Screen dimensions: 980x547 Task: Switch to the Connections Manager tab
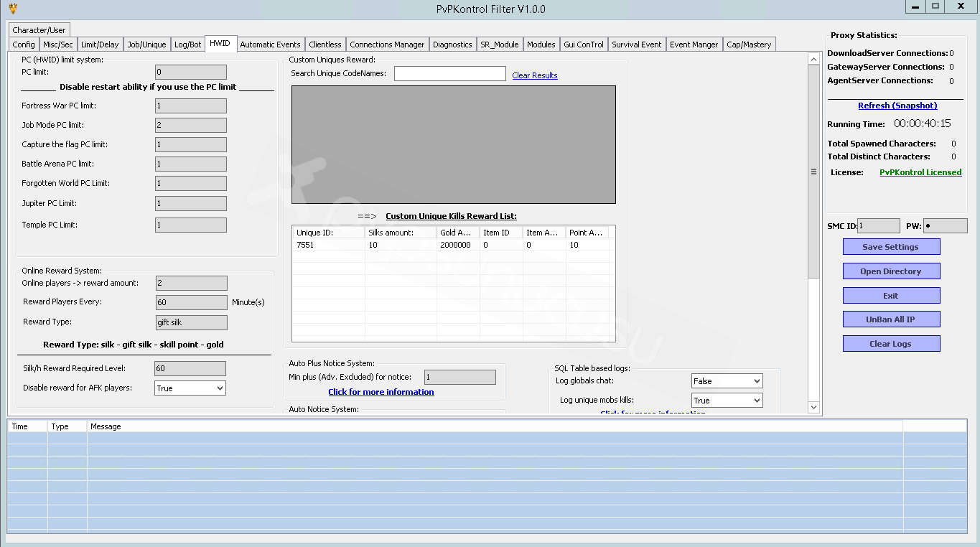(x=387, y=45)
